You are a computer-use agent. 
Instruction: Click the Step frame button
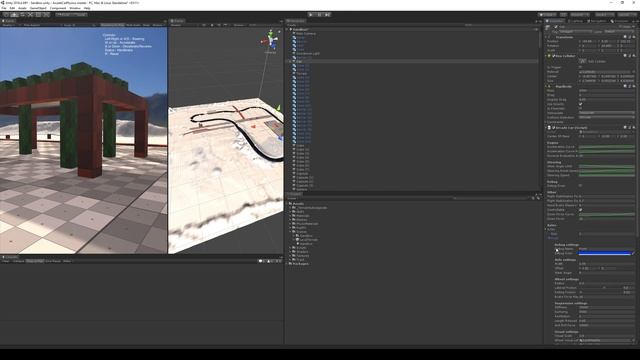click(x=328, y=15)
